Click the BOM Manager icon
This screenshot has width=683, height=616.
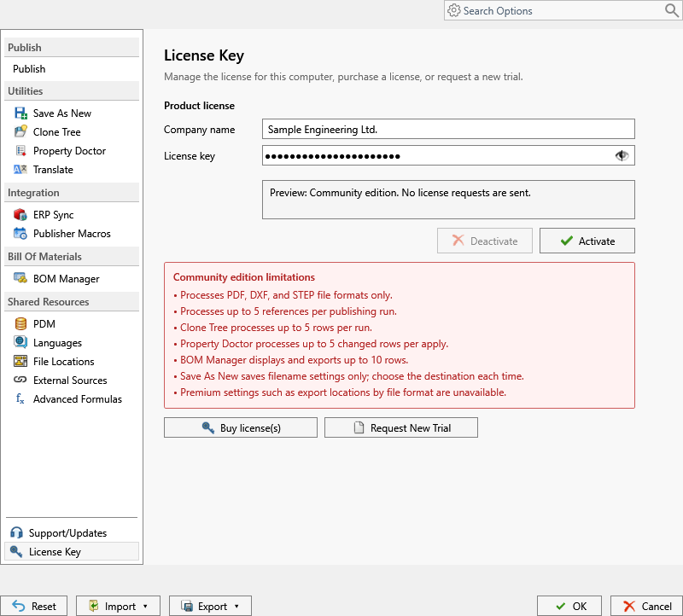(20, 278)
